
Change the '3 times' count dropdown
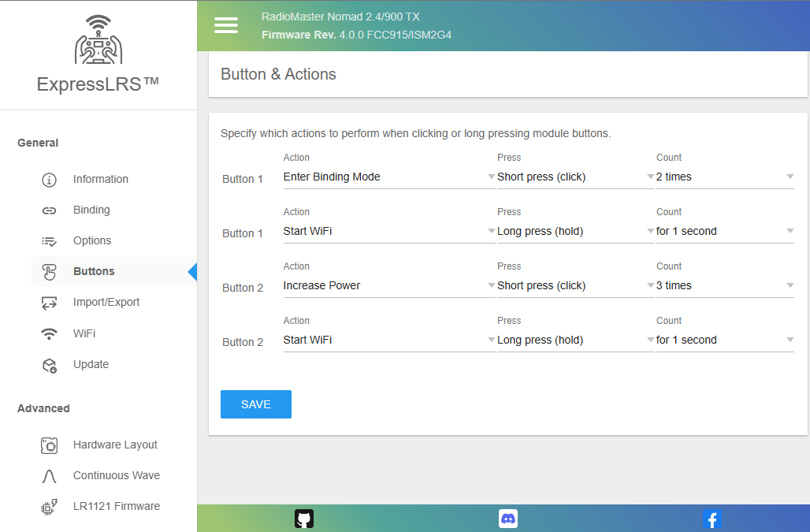point(724,286)
